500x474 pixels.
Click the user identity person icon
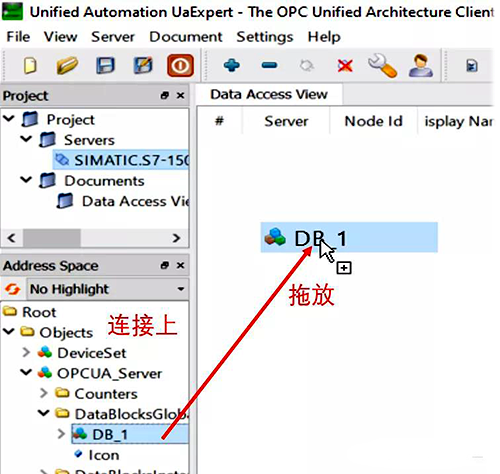coord(421,66)
